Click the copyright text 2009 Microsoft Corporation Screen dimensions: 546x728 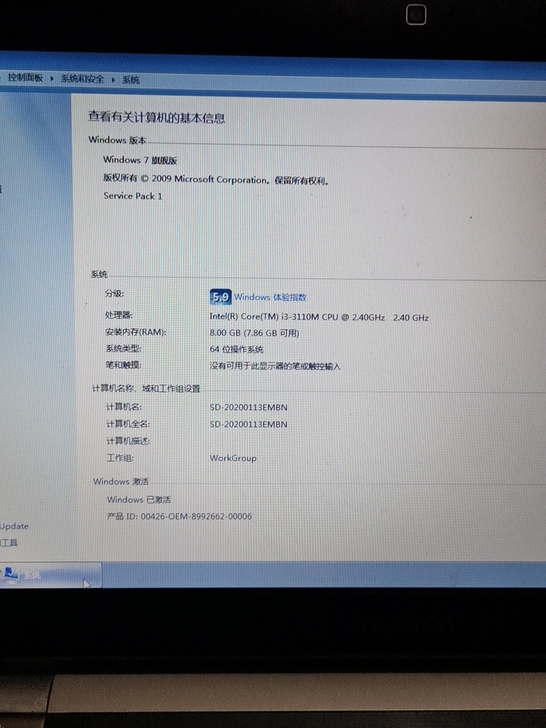209,180
